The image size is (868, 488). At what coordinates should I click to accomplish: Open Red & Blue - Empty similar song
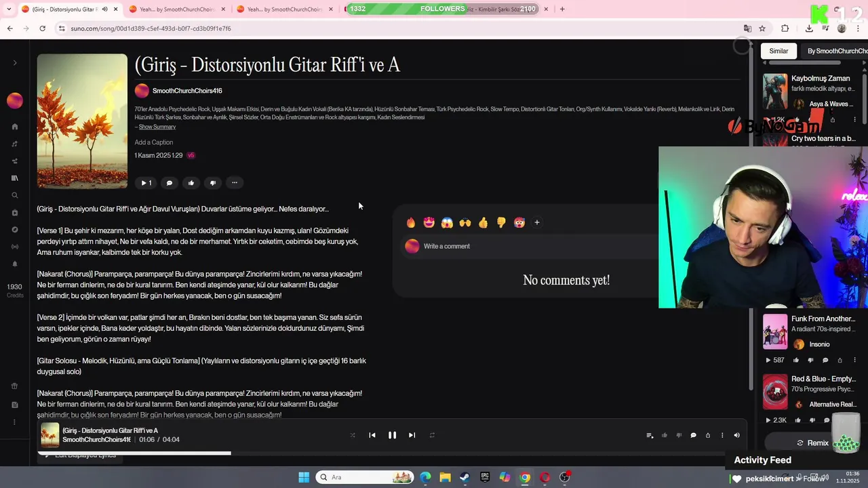tap(823, 379)
